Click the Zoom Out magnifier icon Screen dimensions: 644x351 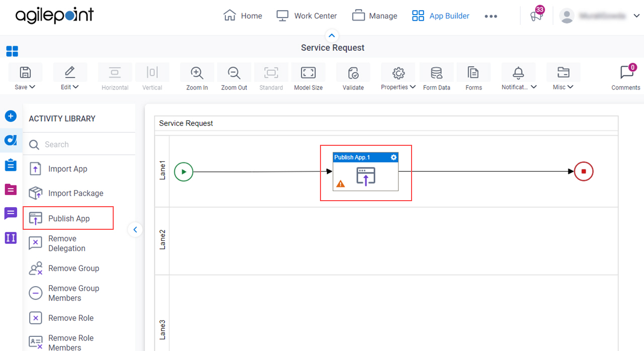pyautogui.click(x=234, y=72)
